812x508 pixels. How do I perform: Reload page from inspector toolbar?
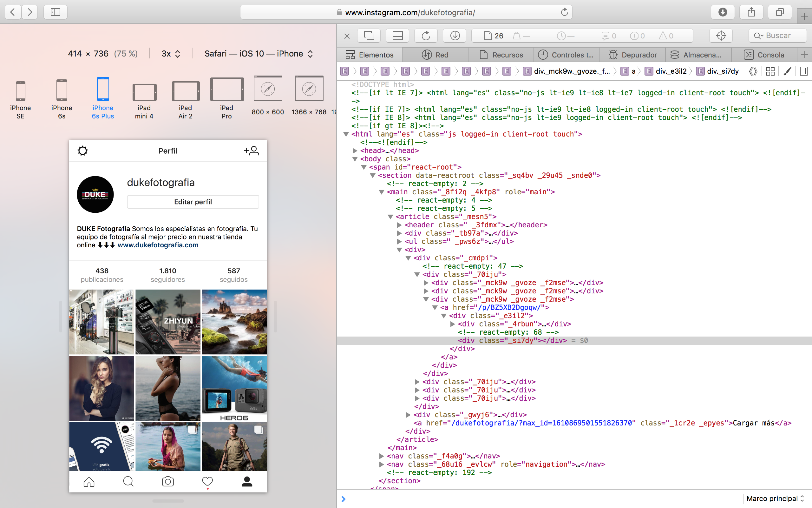426,36
